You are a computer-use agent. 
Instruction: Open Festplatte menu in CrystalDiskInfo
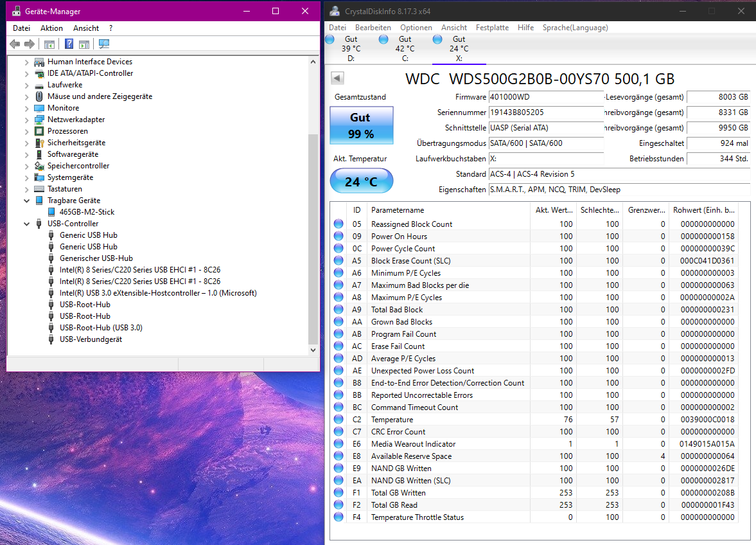tap(492, 28)
